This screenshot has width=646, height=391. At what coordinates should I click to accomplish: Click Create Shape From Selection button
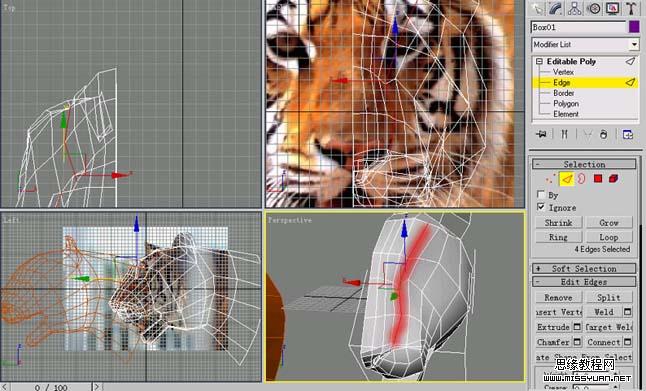click(584, 357)
